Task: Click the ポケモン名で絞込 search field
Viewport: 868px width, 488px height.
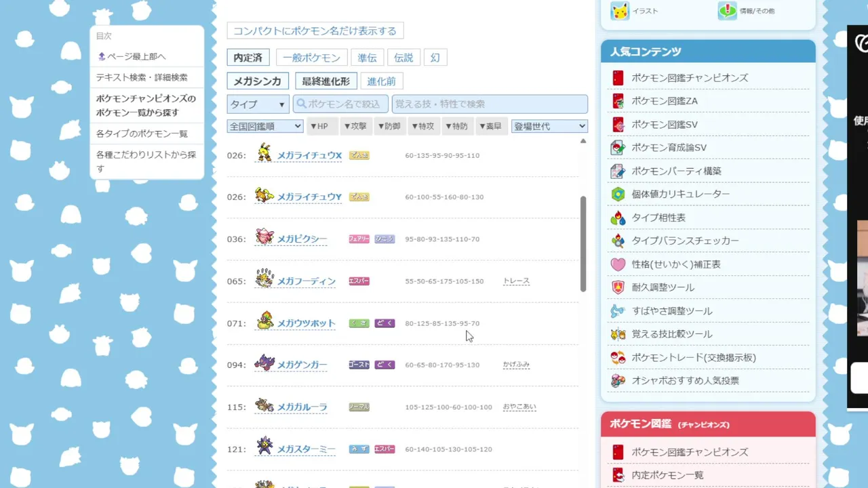Action: (341, 104)
